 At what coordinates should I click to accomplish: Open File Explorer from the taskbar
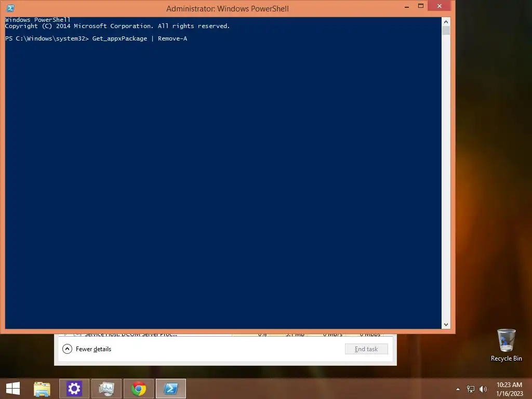(42, 389)
